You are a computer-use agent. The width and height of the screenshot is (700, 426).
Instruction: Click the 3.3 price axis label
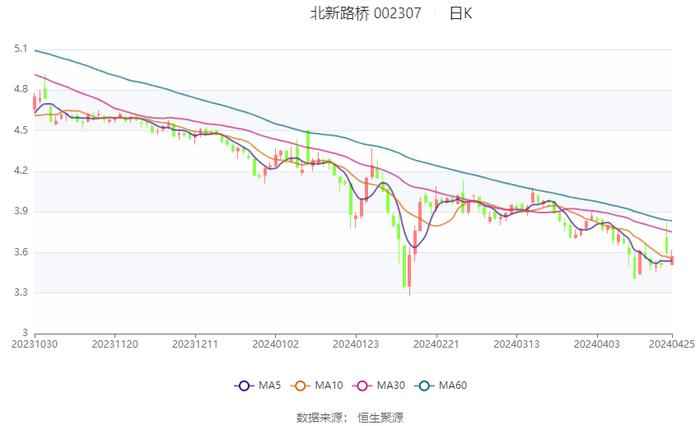(x=21, y=292)
